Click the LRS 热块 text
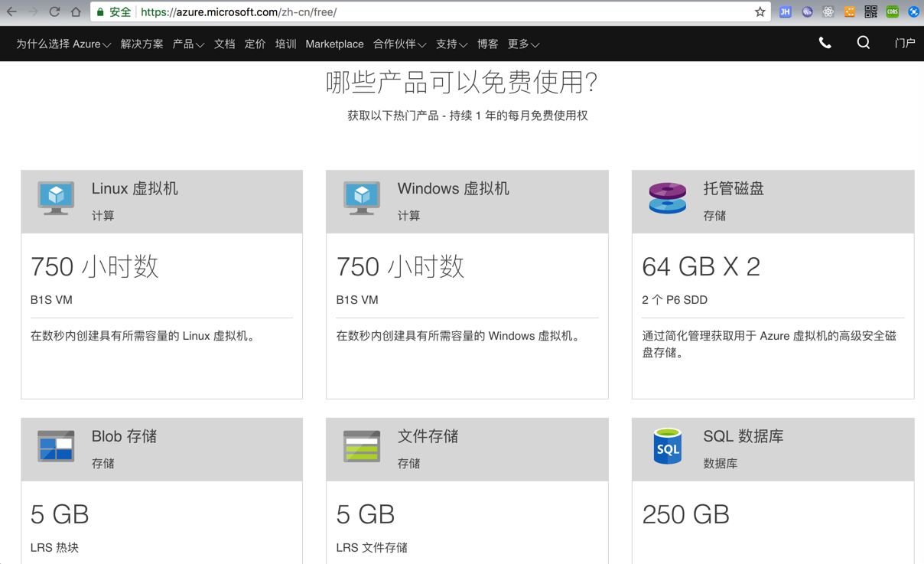Image resolution: width=924 pixels, height=564 pixels. click(54, 548)
